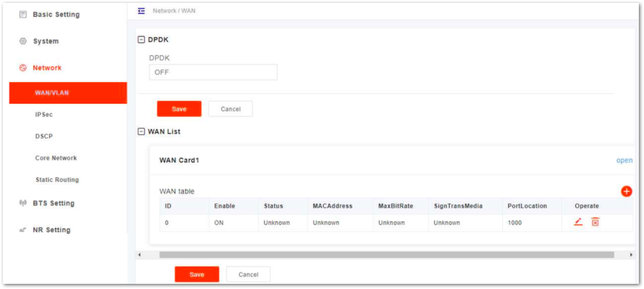The height and width of the screenshot is (289, 644).
Task: Cancel the DPDK changes
Action: 230,109
